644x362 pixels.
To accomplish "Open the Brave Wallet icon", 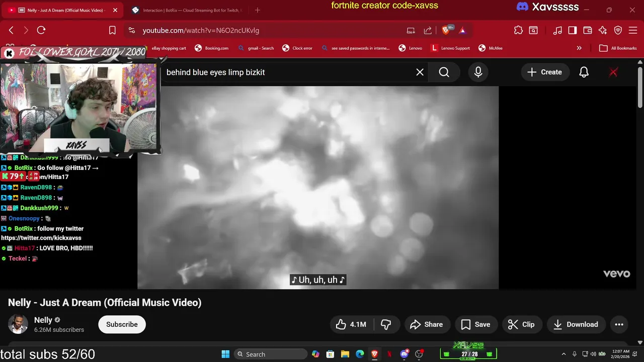I will tap(588, 30).
